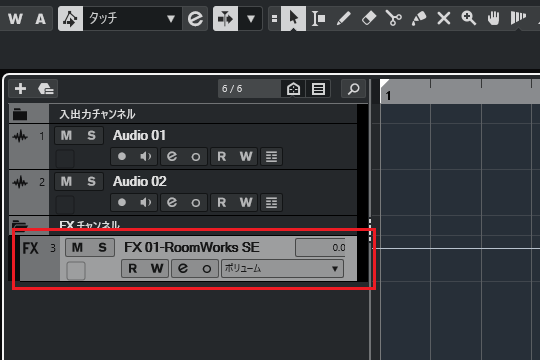540x360 pixels.
Task: Select Audio 02 track name
Action: [x=140, y=181]
